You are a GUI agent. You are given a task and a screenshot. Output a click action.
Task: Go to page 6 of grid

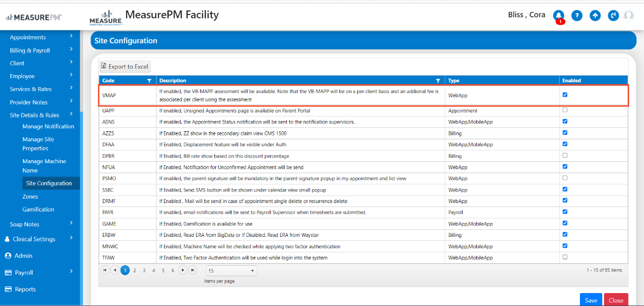tap(173, 271)
